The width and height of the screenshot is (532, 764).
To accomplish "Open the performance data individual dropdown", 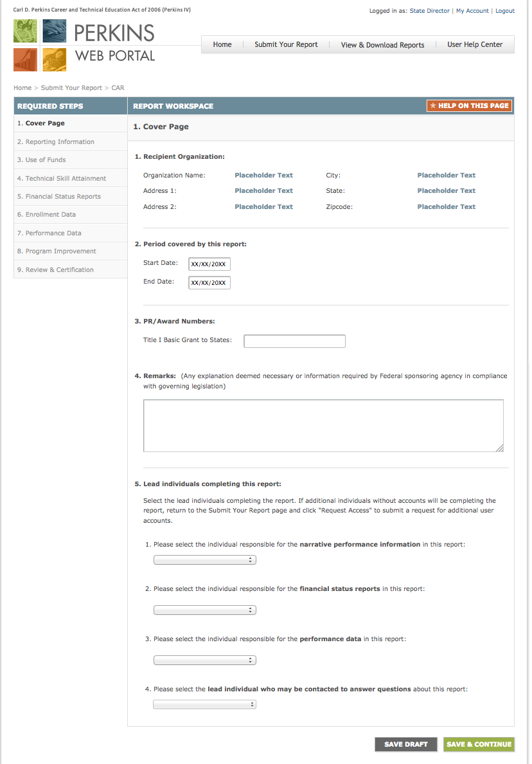I will (204, 660).
